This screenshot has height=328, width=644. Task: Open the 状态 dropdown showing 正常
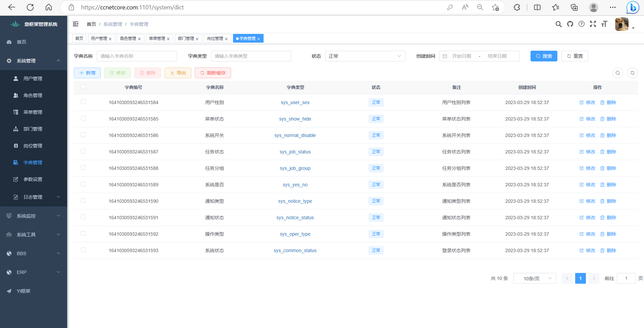point(365,56)
